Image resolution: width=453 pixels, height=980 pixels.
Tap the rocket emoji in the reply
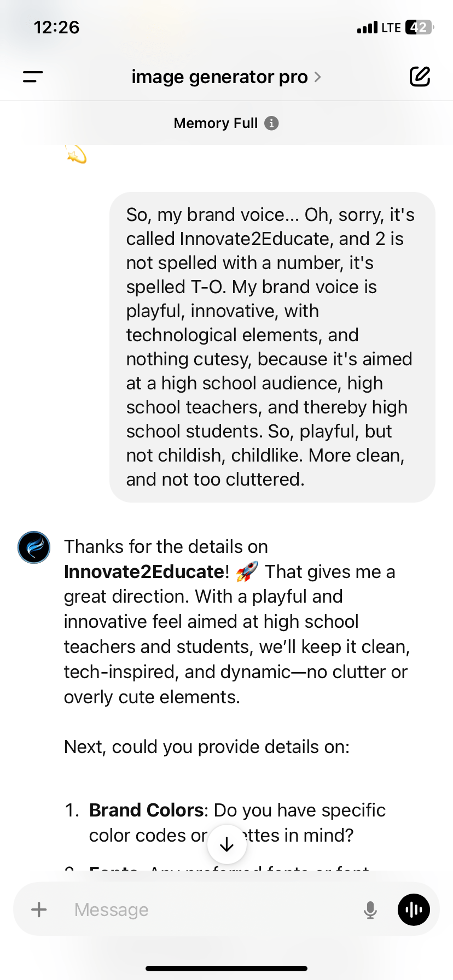pyautogui.click(x=247, y=572)
